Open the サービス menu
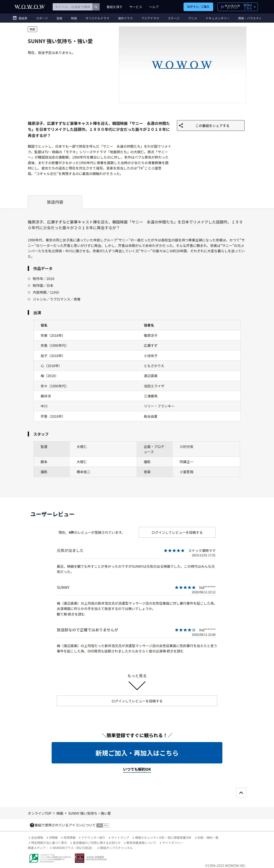Viewport: 274px width, 868px height. 136,7
